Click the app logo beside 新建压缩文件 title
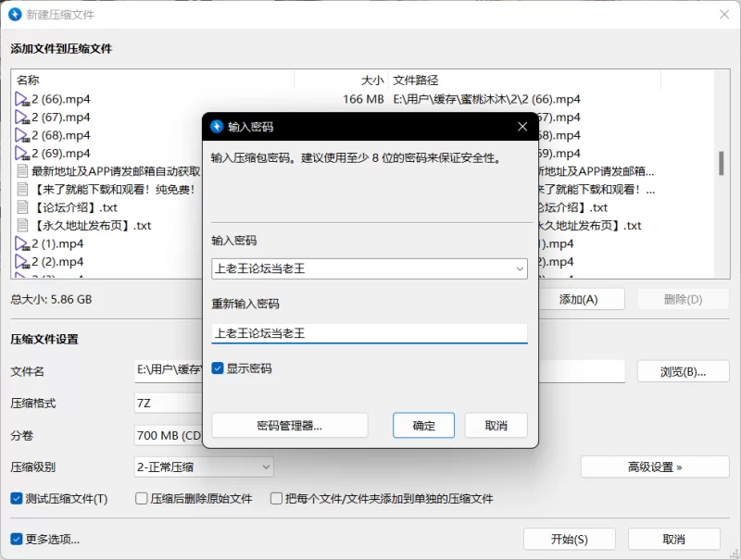Screen dimensions: 741x560 tap(15, 15)
